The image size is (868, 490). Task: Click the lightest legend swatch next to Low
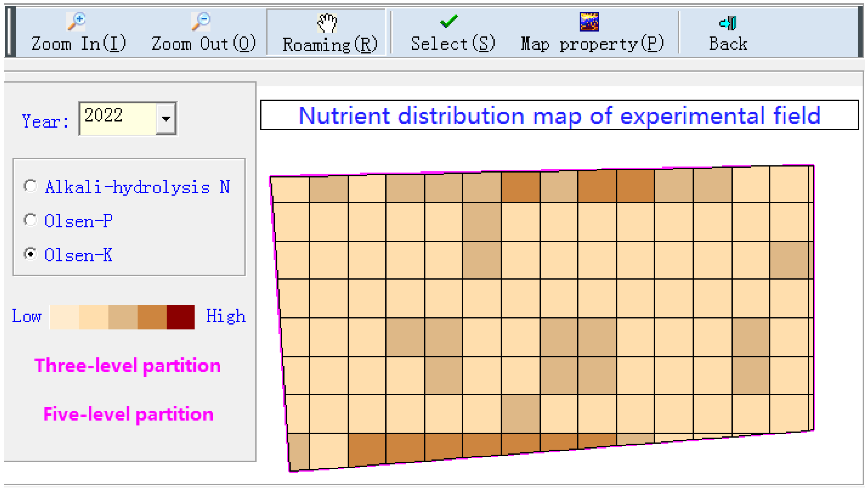pyautogui.click(x=65, y=317)
